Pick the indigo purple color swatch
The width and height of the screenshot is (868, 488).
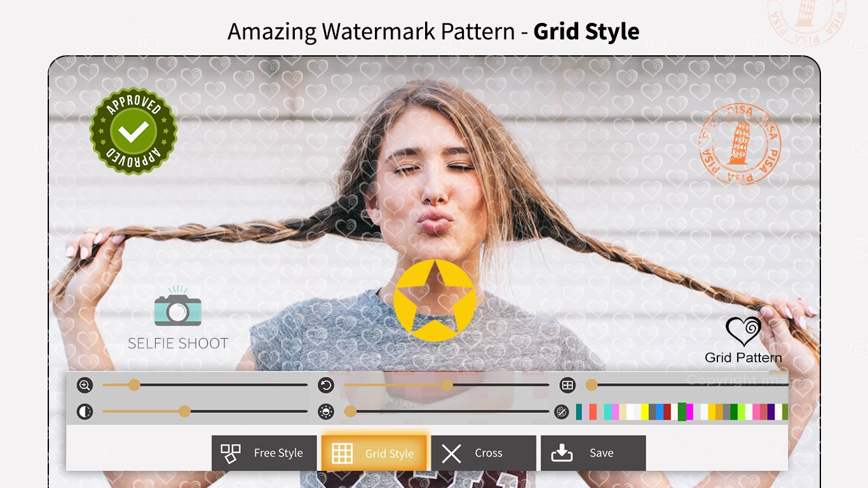coord(771,412)
